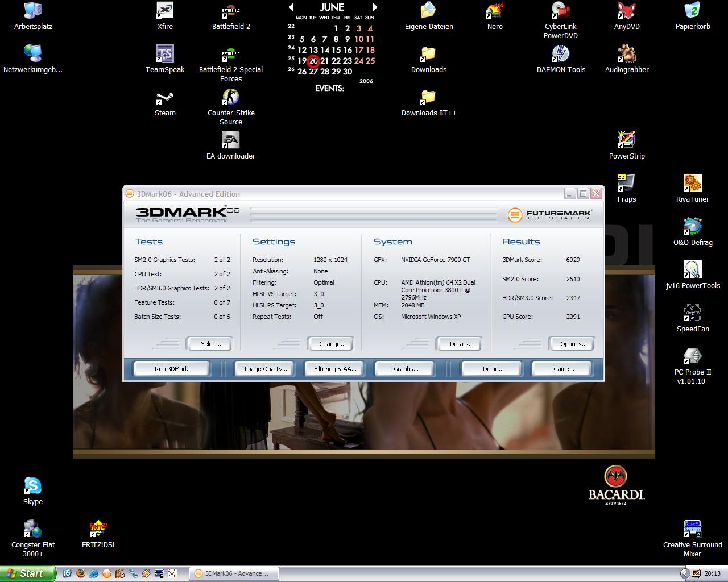Open the Filtering & AA... tool

pos(335,369)
